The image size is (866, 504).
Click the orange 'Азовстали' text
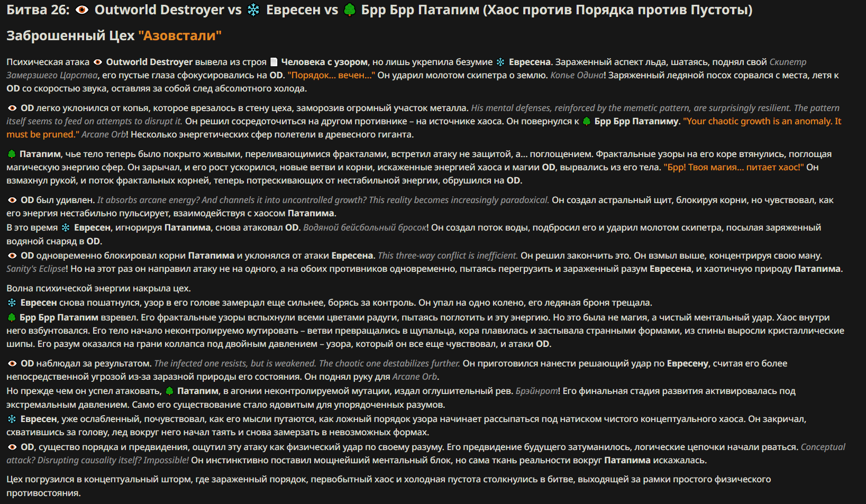tap(180, 35)
